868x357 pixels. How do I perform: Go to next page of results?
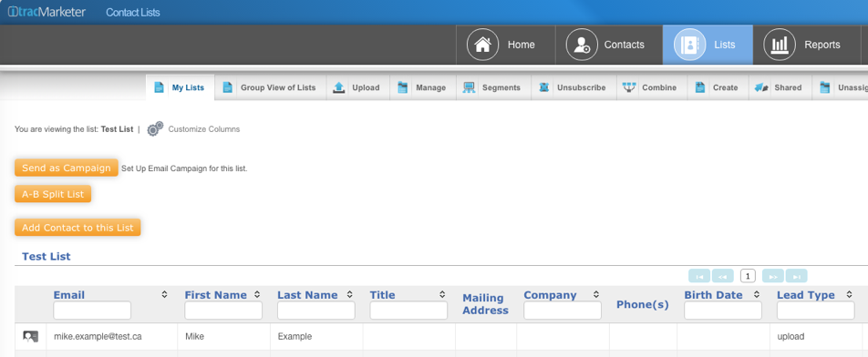(773, 276)
